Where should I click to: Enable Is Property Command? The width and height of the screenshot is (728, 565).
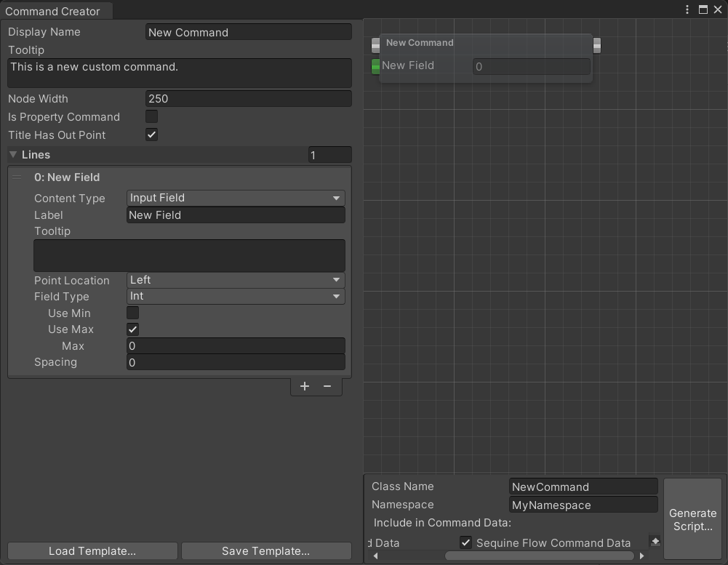(x=151, y=116)
